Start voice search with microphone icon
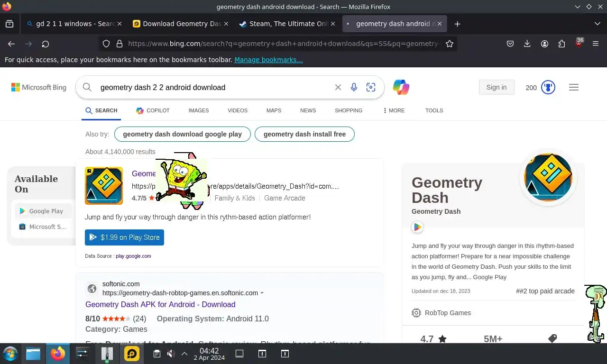Screen dimensions: 607x364 [354, 87]
